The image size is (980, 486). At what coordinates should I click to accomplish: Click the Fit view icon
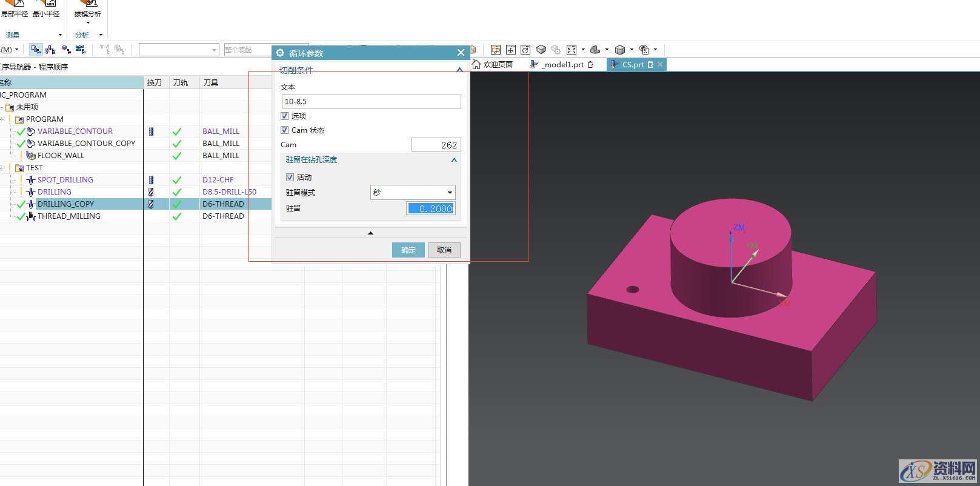click(572, 50)
